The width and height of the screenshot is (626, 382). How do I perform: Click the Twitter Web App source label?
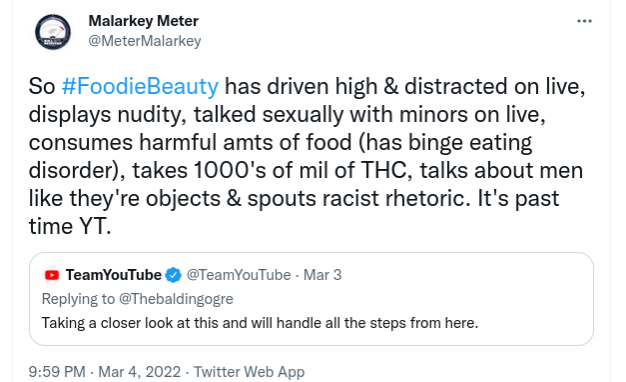(249, 372)
